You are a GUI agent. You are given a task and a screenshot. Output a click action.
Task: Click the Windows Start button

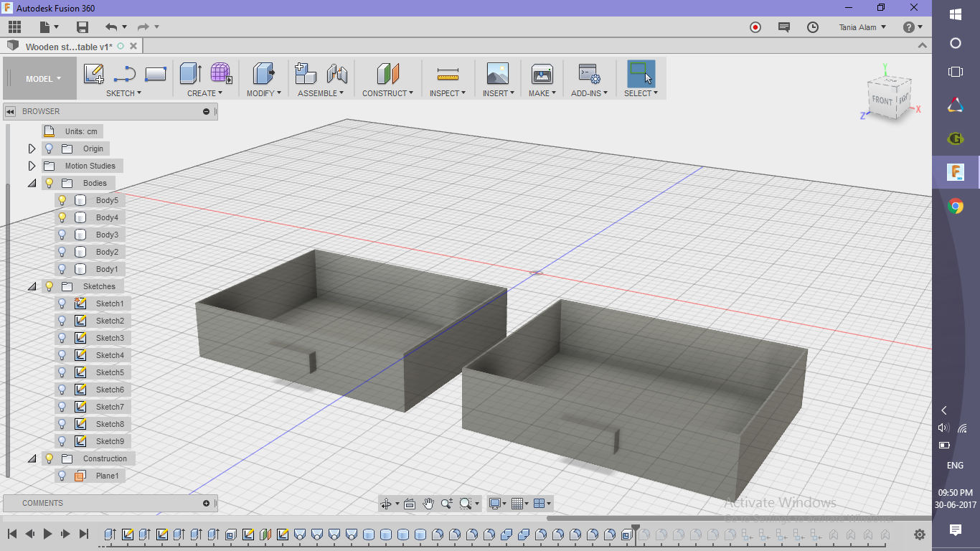956,14
